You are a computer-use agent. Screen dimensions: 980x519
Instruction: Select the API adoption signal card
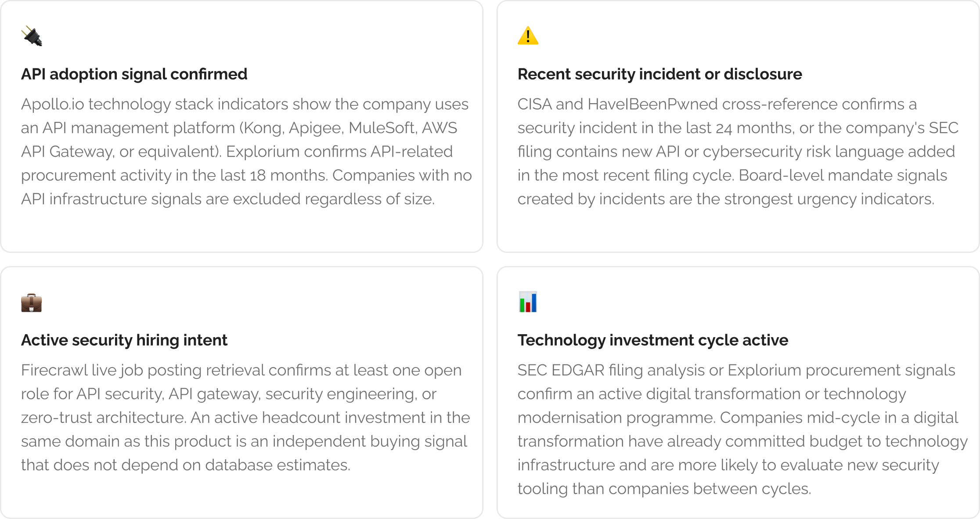pyautogui.click(x=242, y=126)
